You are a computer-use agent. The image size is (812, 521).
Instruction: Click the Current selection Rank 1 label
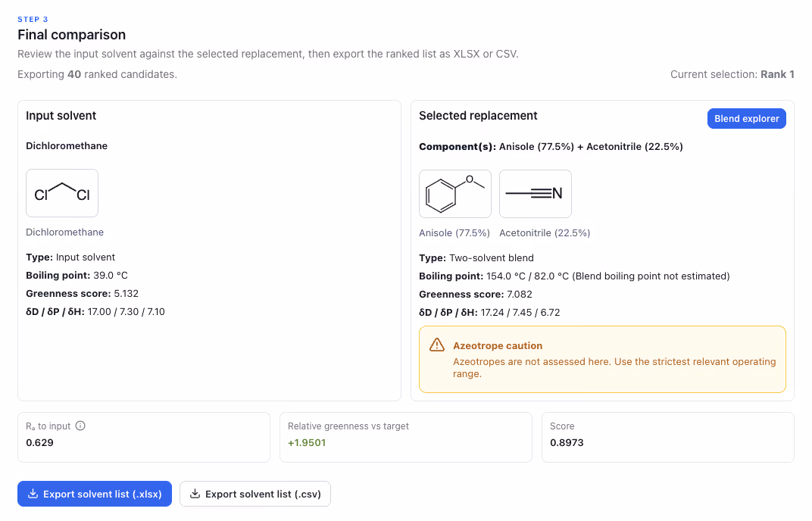pyautogui.click(x=732, y=74)
